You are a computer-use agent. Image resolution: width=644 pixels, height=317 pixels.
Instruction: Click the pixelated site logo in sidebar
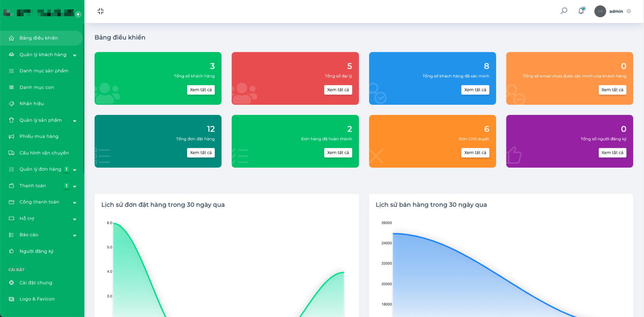[x=39, y=13]
